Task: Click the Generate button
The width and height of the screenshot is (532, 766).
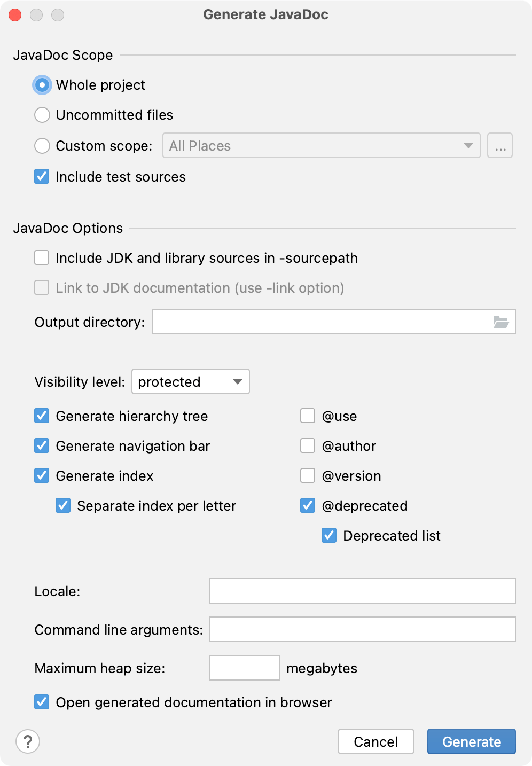Action: [471, 741]
